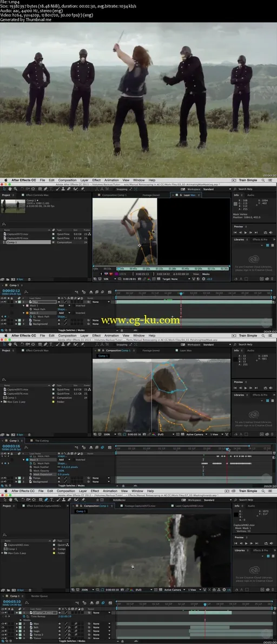The image size is (277, 644).
Task: Expand the Max Cuts 2.aep folder in the MaskingInwards Project panel
Action: click(x=2, y=553)
